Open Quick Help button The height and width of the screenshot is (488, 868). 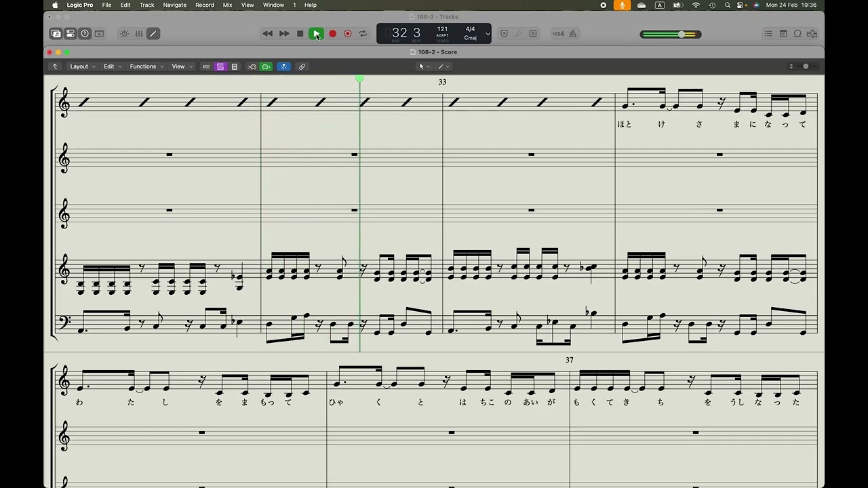(85, 33)
